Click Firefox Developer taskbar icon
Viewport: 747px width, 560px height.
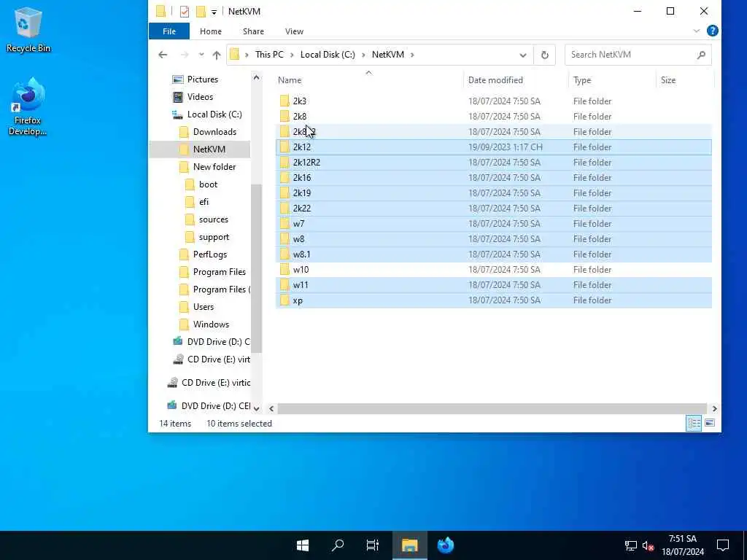tap(446, 545)
